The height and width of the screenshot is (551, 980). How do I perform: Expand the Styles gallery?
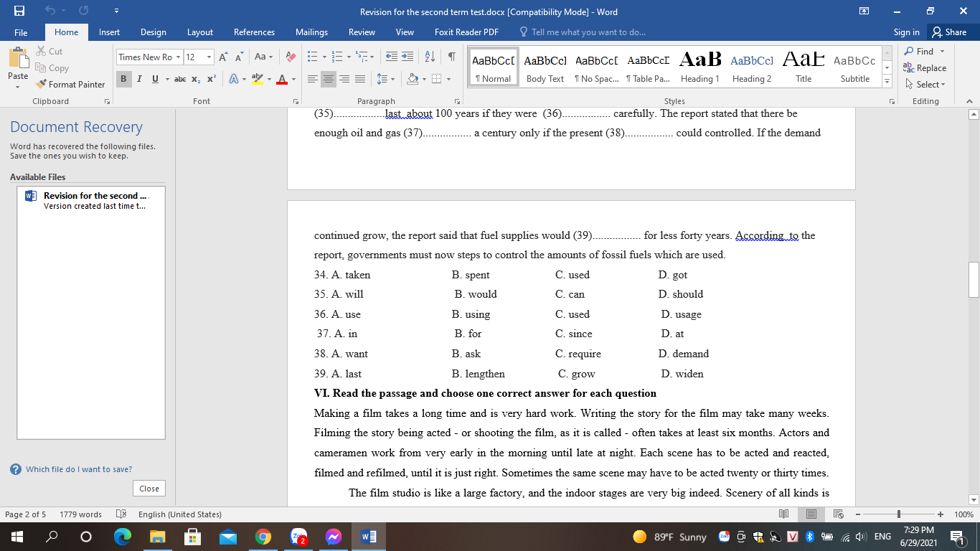point(887,82)
